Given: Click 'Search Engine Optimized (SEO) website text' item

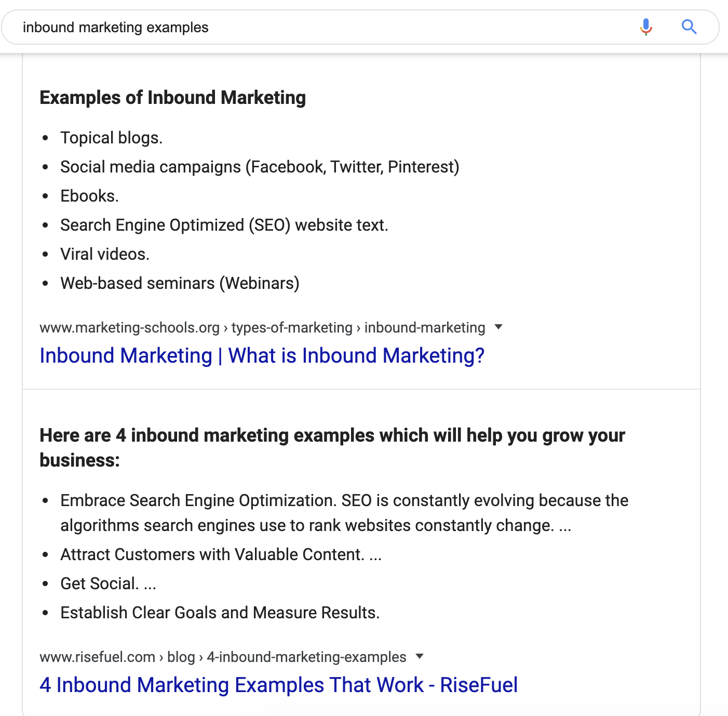Looking at the screenshot, I should click(x=224, y=225).
